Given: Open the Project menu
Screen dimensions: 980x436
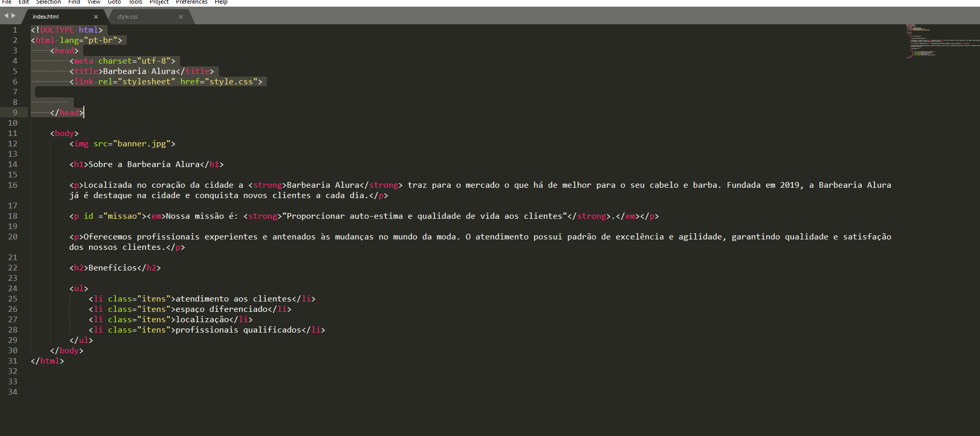Looking at the screenshot, I should [159, 2].
